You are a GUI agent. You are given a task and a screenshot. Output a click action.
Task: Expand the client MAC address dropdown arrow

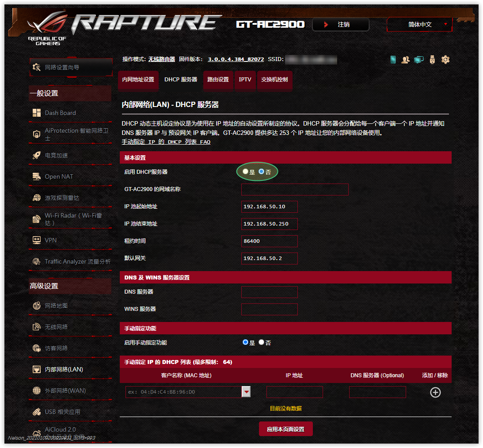coord(246,392)
